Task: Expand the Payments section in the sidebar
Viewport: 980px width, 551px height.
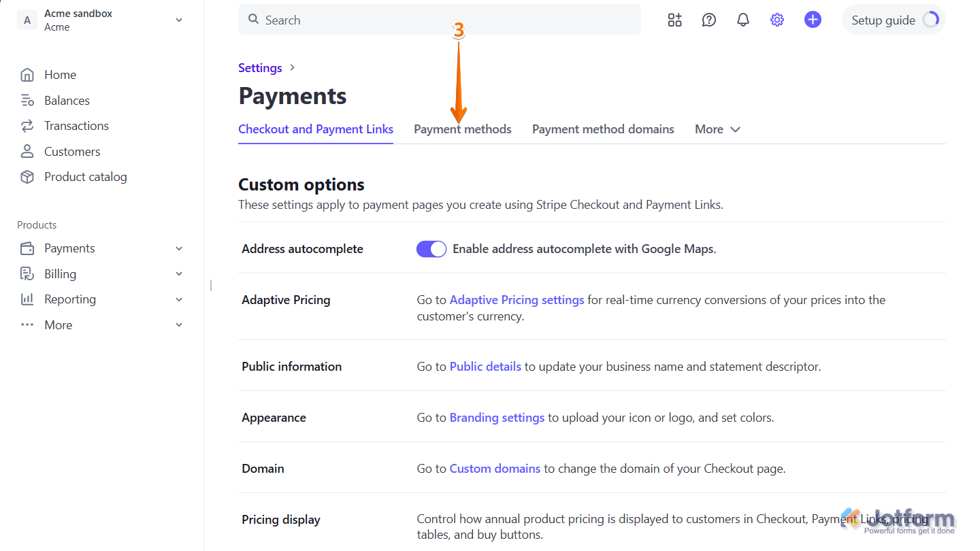Action: (x=179, y=248)
